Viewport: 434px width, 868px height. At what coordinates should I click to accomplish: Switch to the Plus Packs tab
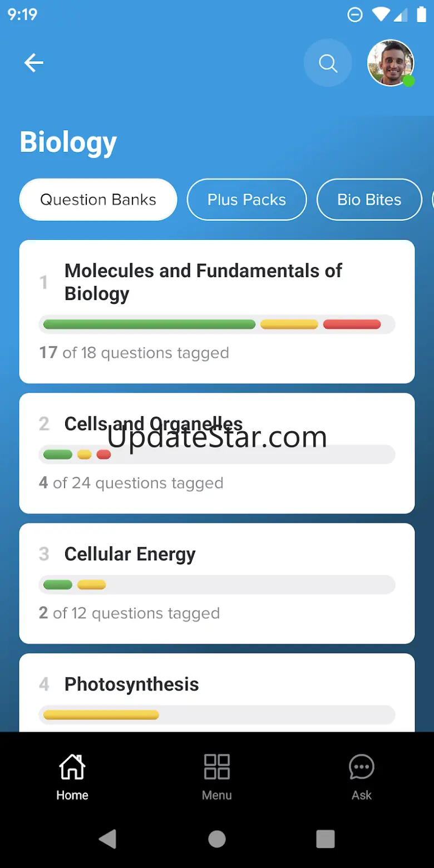246,200
